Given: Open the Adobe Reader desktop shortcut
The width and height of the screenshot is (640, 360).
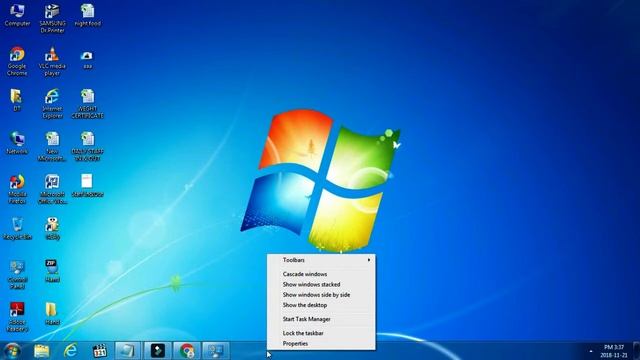Looking at the screenshot, I should (x=17, y=317).
